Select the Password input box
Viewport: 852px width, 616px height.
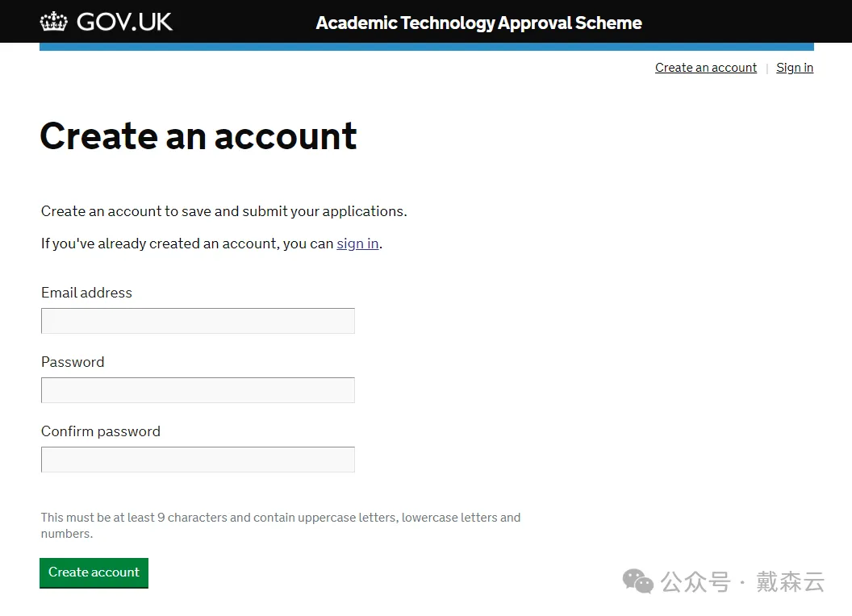(x=198, y=389)
